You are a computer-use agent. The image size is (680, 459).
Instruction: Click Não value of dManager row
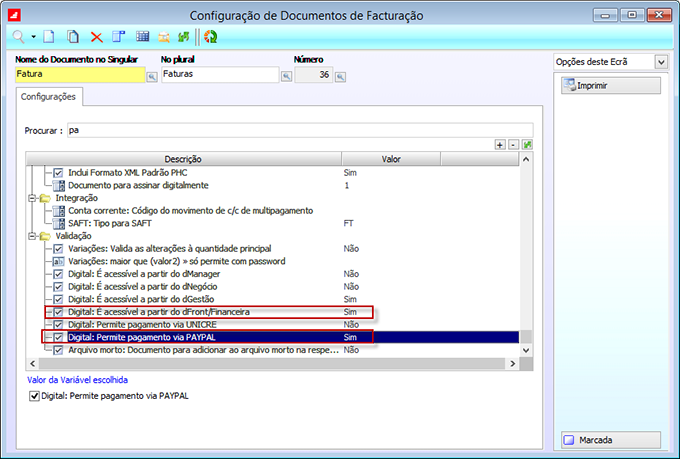pyautogui.click(x=351, y=274)
